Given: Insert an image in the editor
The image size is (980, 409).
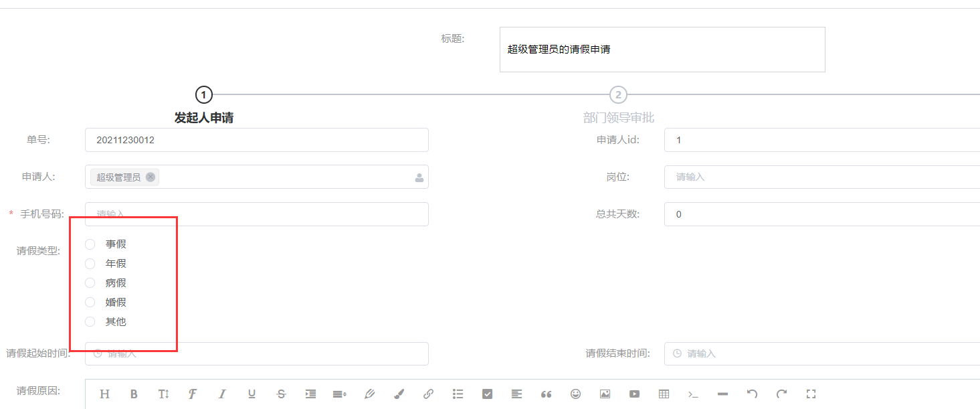Looking at the screenshot, I should click(605, 394).
